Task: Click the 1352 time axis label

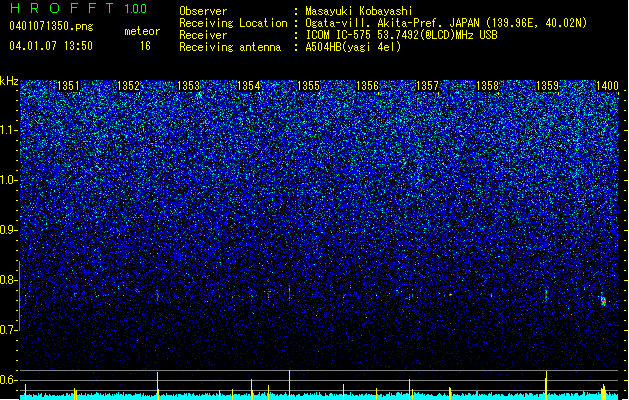Action: pyautogui.click(x=128, y=86)
